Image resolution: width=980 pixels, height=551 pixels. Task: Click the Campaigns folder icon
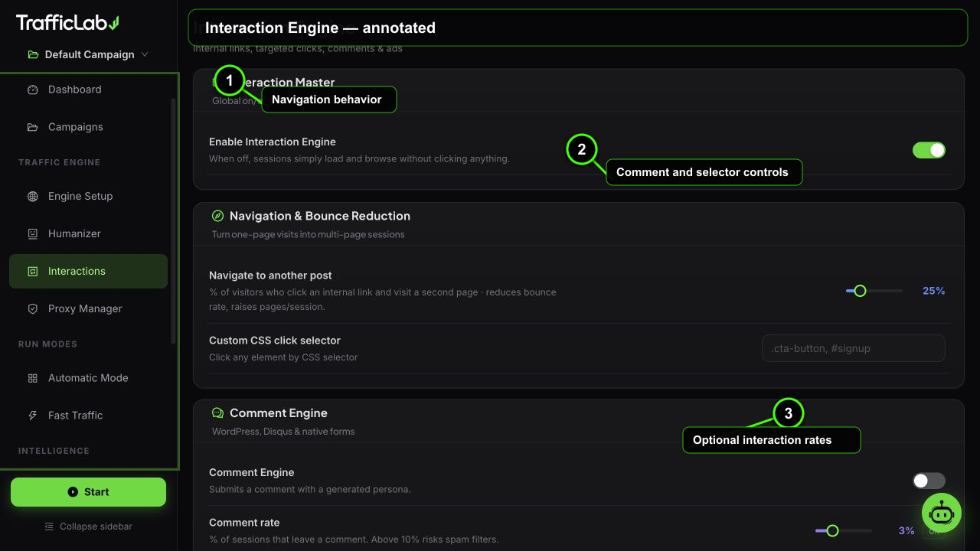[33, 127]
